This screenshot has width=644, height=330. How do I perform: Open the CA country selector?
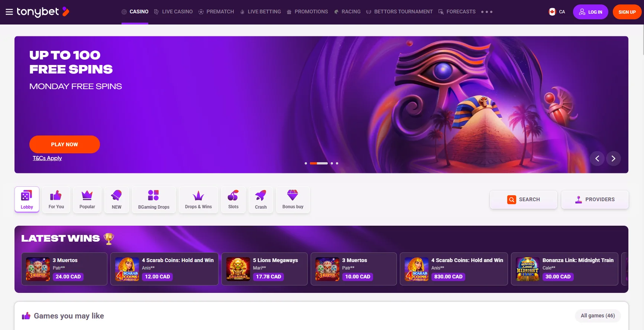[557, 12]
